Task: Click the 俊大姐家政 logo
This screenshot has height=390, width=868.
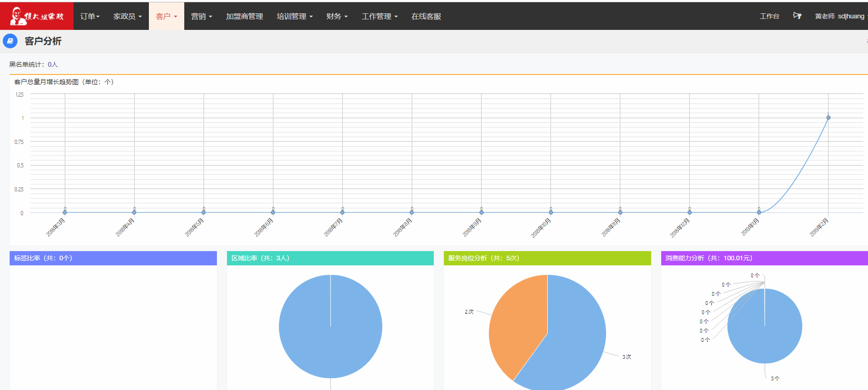Action: (x=37, y=16)
